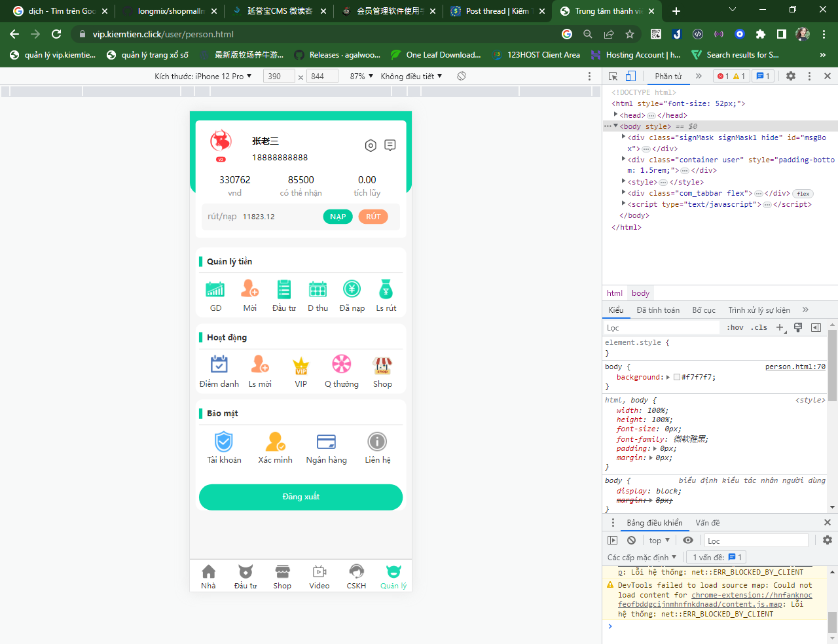Open the 87% zoom dropdown
The height and width of the screenshot is (644, 838).
361,76
